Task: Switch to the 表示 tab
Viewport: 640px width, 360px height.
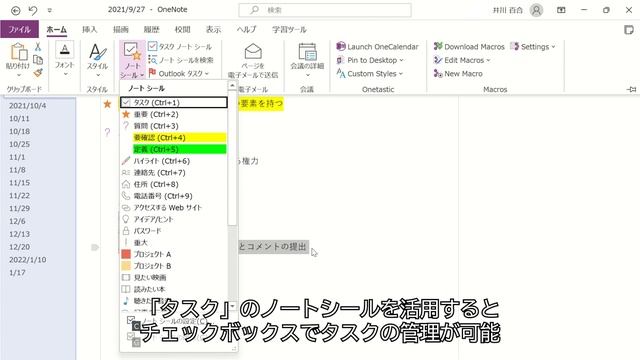Action: (213, 29)
